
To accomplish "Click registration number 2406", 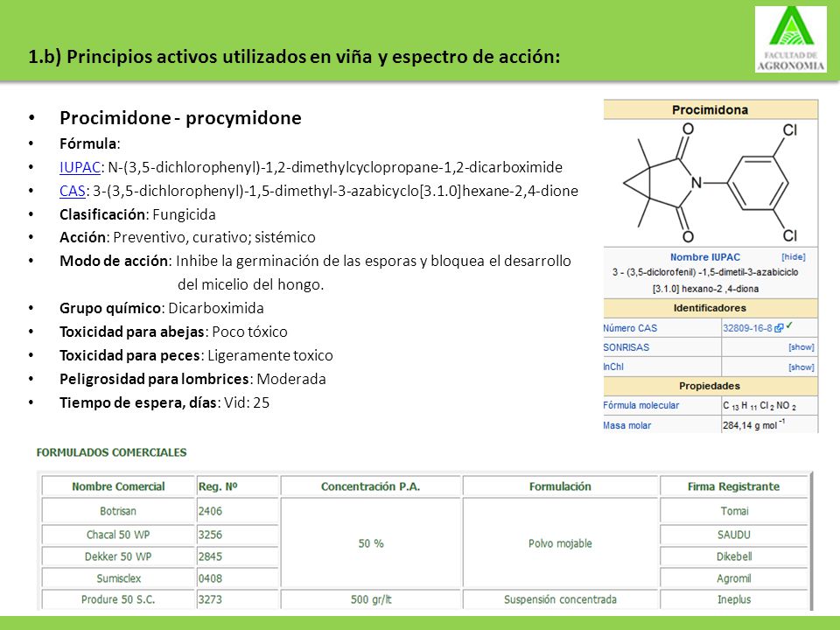I will click(210, 511).
